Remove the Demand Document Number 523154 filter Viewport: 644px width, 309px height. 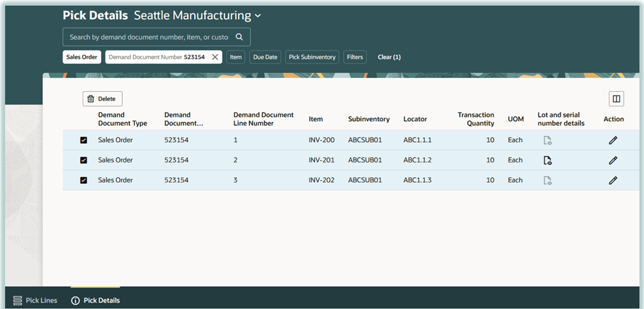tap(215, 57)
